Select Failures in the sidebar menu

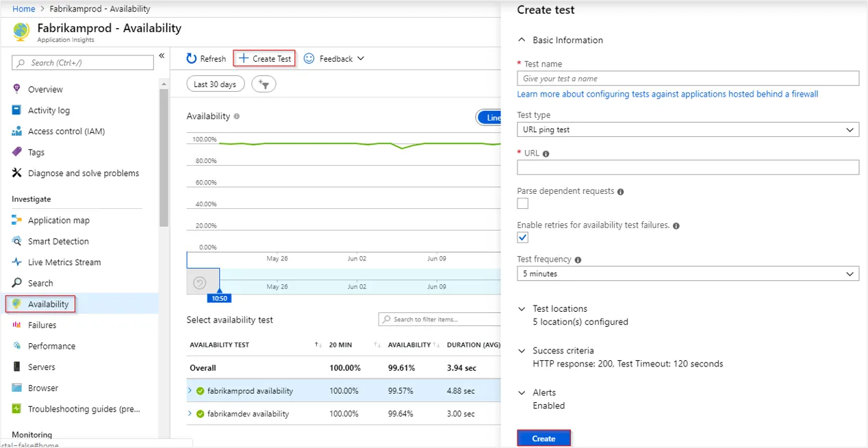(x=42, y=325)
